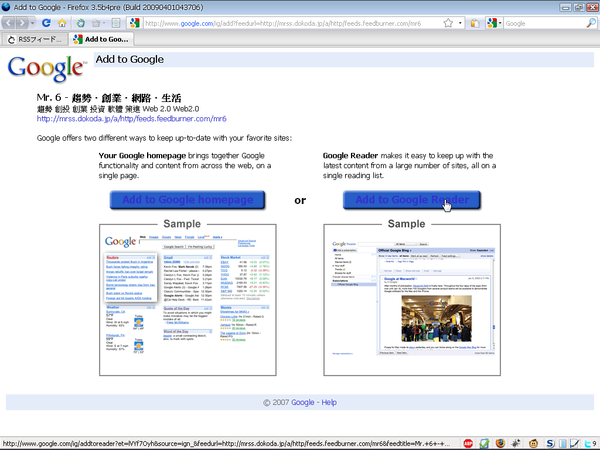Image resolution: width=600 pixels, height=450 pixels.
Task: Focus the URL address field
Action: tap(292, 23)
